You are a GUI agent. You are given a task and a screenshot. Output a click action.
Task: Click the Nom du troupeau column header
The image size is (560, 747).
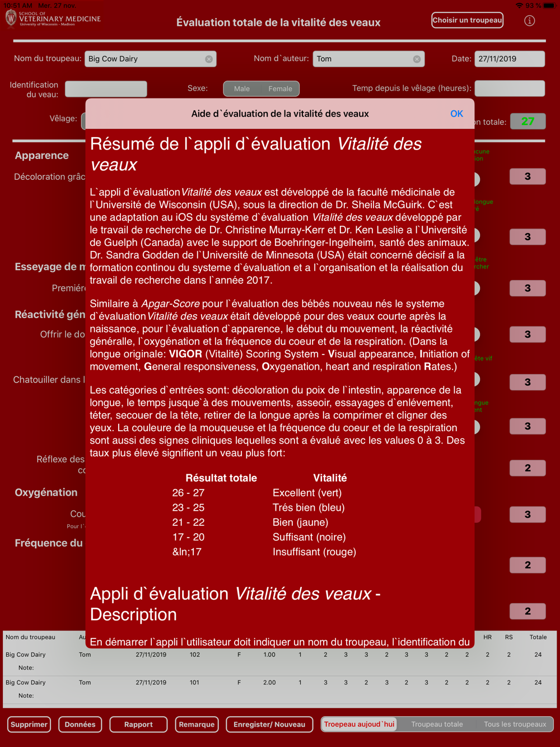(x=30, y=637)
